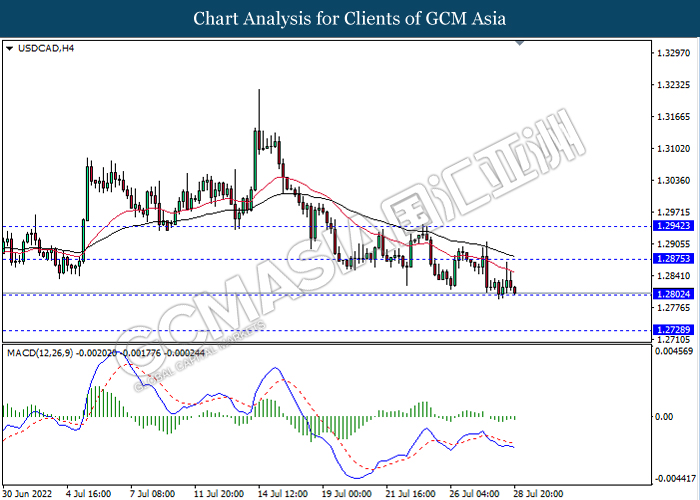Select the 1.29423 price level label
This screenshot has width=700, height=500.
click(674, 226)
